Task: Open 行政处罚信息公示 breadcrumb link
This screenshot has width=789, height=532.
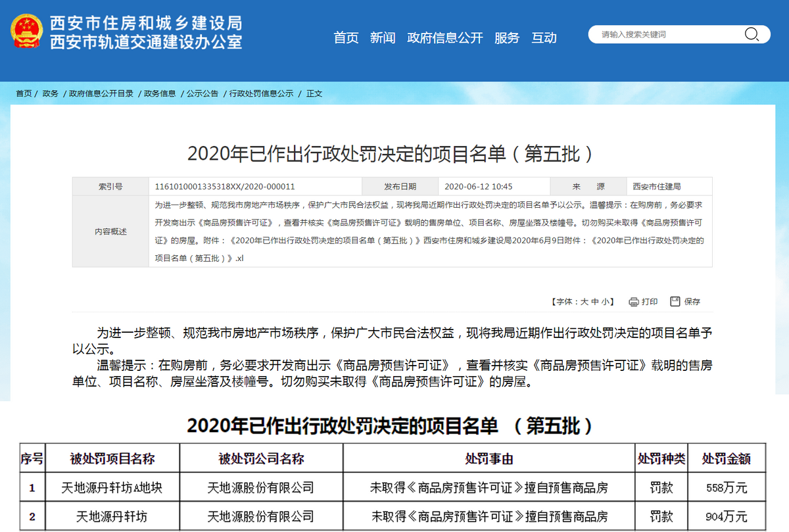Action: pyautogui.click(x=261, y=93)
